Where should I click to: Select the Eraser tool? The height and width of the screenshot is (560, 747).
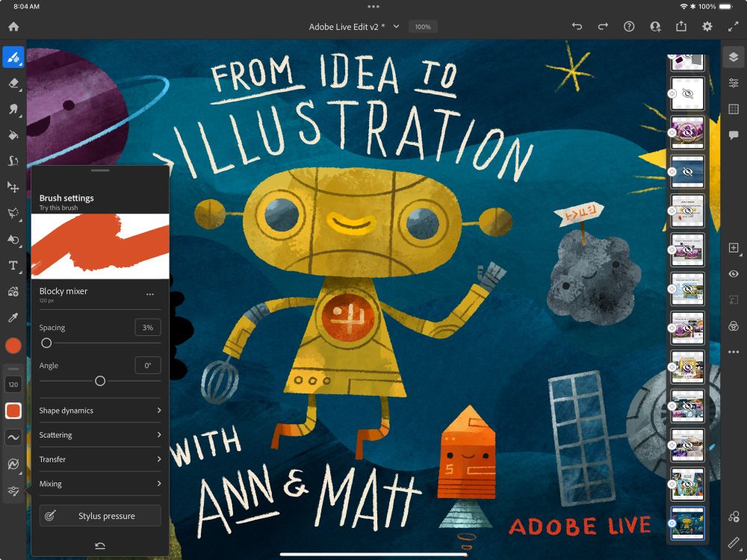13,84
